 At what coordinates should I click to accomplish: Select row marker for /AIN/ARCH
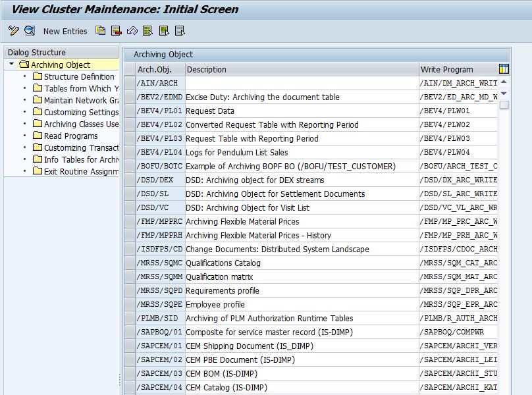tap(130, 83)
